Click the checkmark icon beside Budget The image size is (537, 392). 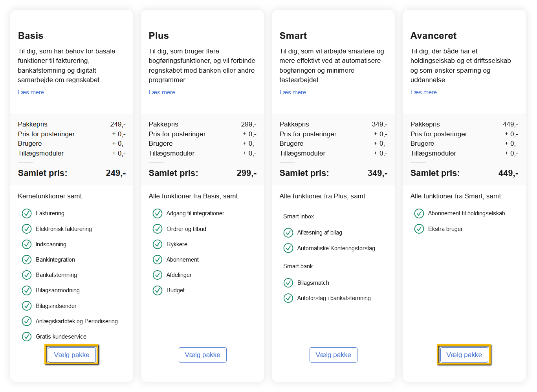point(158,290)
